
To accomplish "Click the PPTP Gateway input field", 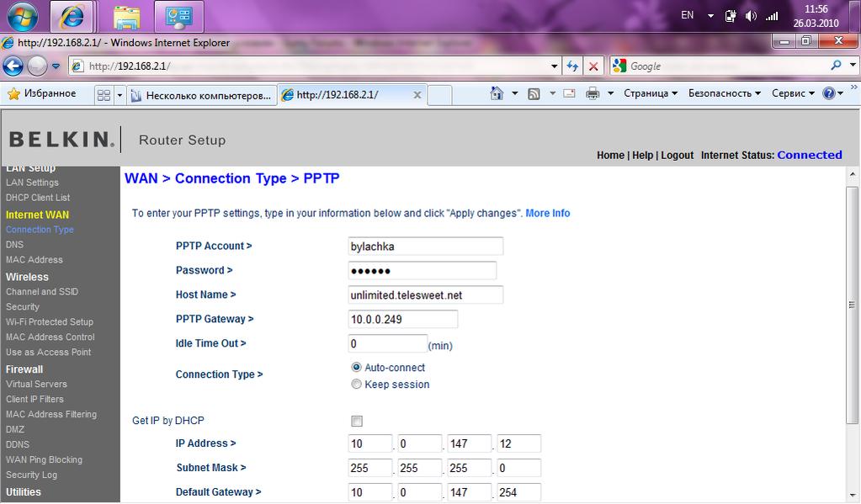I will pyautogui.click(x=402, y=319).
